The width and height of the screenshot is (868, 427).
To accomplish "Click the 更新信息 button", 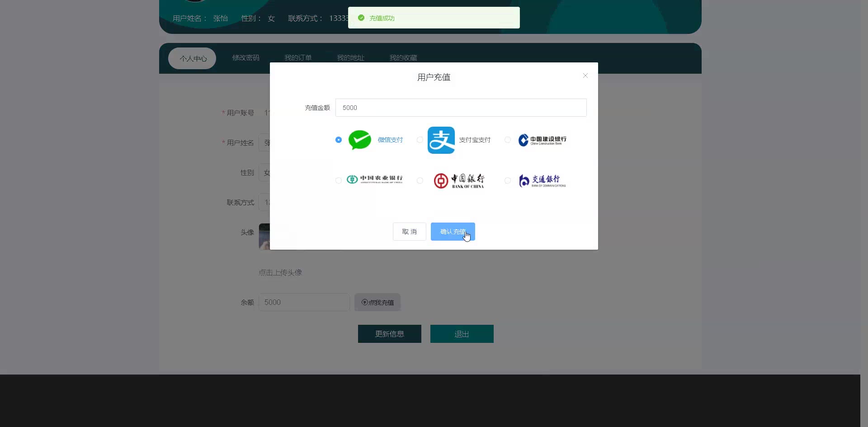I will coord(390,334).
